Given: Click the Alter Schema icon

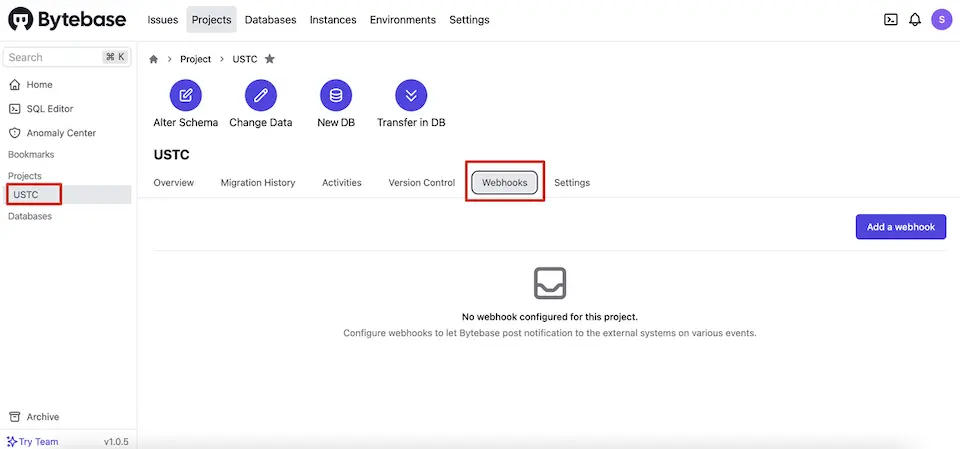Looking at the screenshot, I should tap(186, 95).
